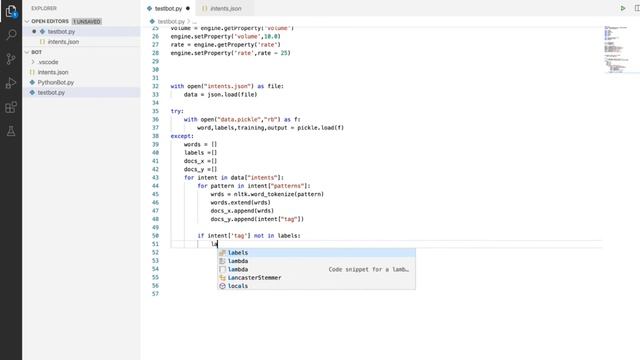Collapse the Open Editors section

point(27,21)
